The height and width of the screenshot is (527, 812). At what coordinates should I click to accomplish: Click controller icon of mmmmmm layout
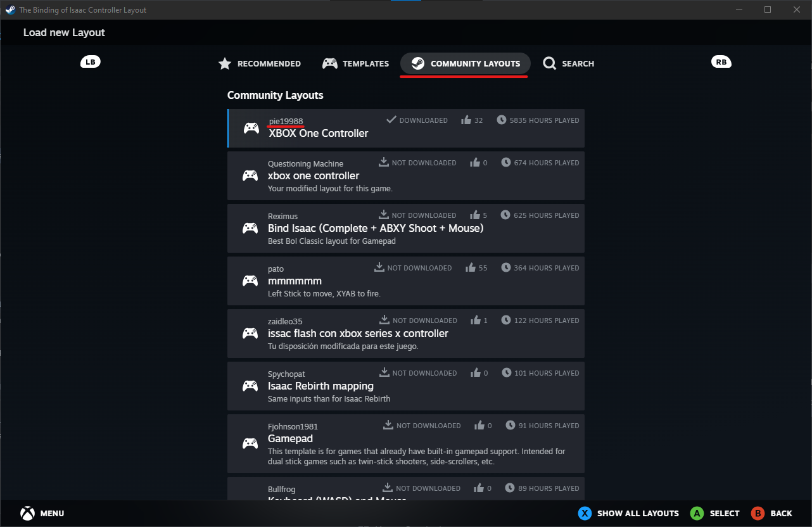[x=250, y=281]
